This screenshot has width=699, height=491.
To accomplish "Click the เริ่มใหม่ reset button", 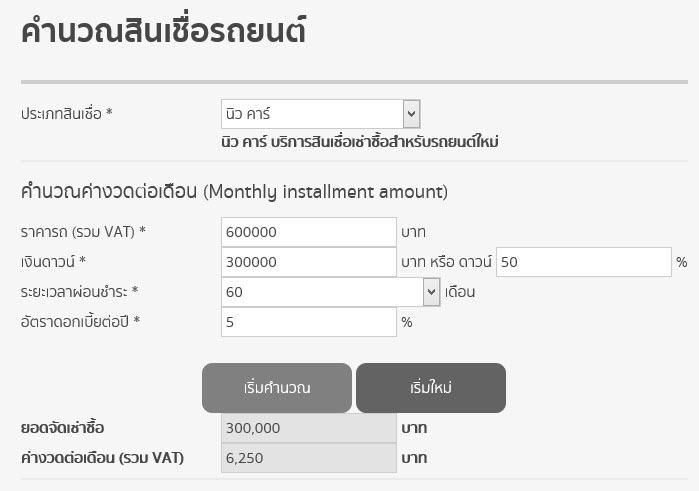I will tap(430, 388).
